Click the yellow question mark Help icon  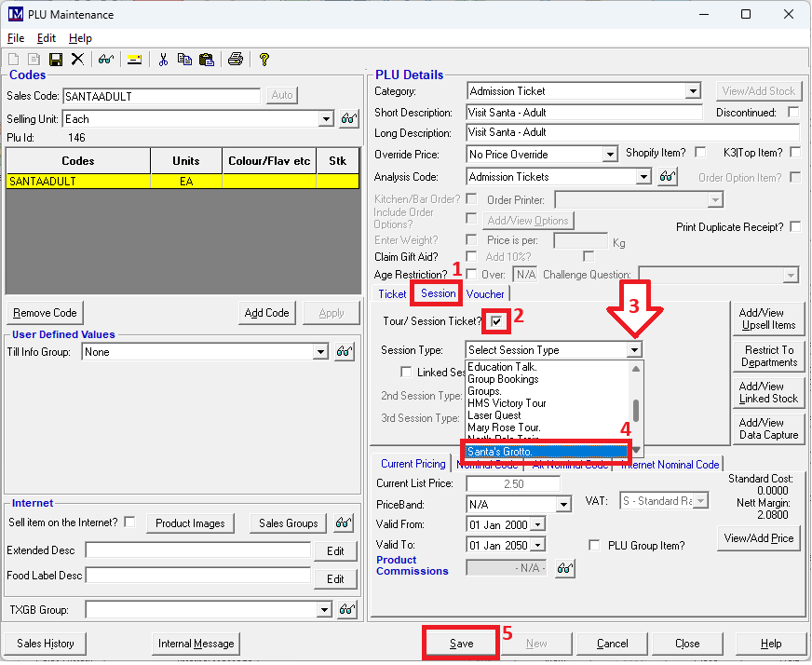pyautogui.click(x=264, y=60)
